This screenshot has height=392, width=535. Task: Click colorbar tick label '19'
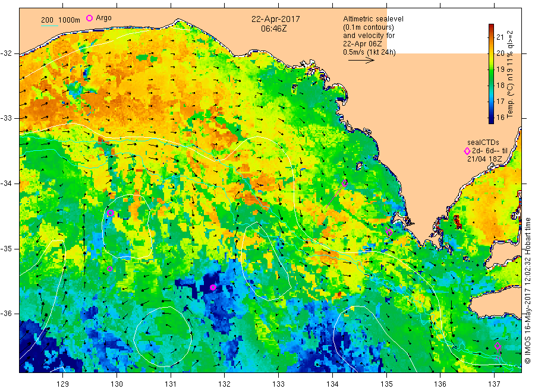click(x=500, y=69)
